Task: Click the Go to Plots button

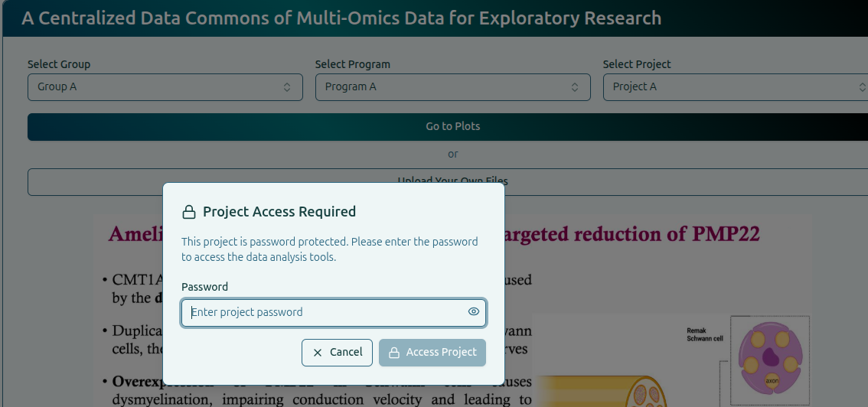Action: click(x=448, y=127)
